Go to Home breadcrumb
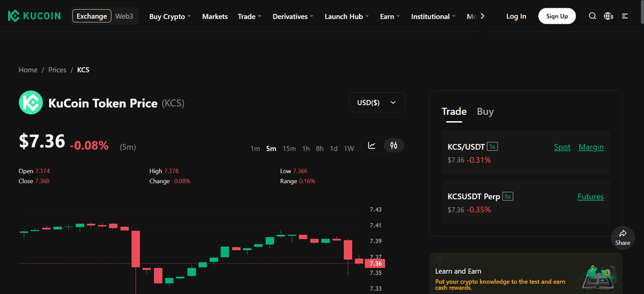644x294 pixels. coord(28,70)
